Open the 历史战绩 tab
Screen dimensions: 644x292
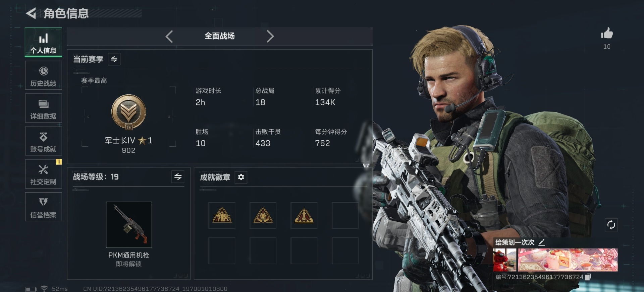click(43, 75)
